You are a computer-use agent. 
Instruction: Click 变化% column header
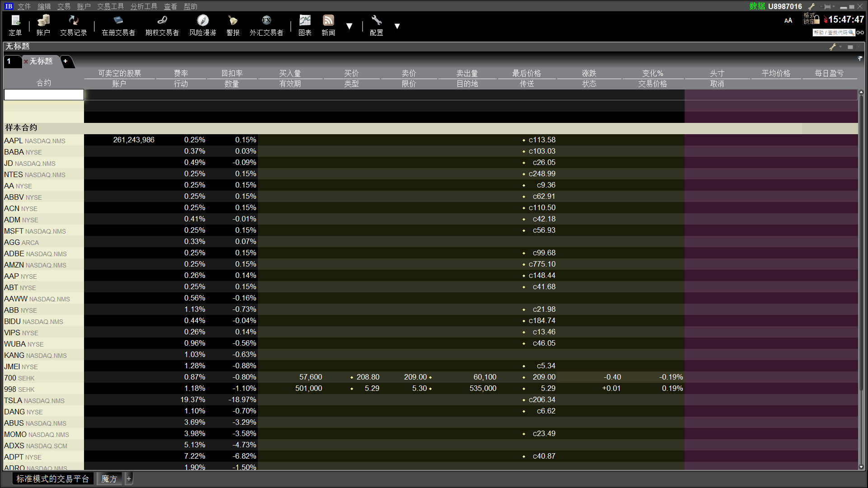pyautogui.click(x=653, y=73)
